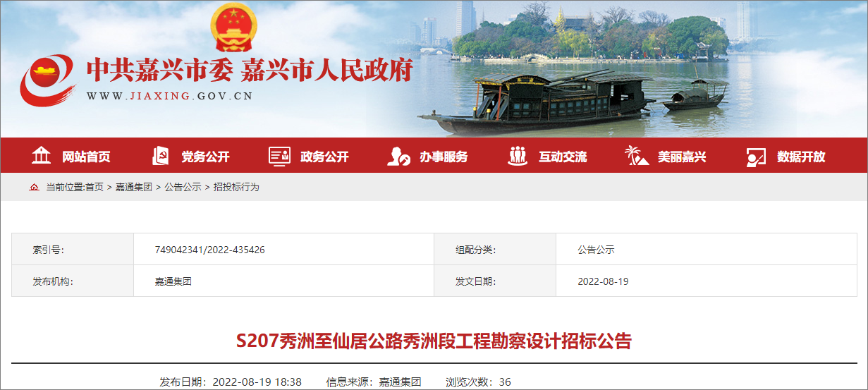The height and width of the screenshot is (390, 868).
Task: Open the 公告公示 breadcrumb link
Action: tap(183, 187)
